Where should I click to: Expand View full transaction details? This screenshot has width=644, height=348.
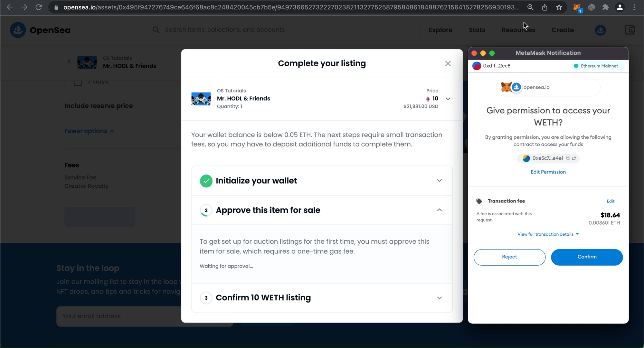[x=548, y=234]
